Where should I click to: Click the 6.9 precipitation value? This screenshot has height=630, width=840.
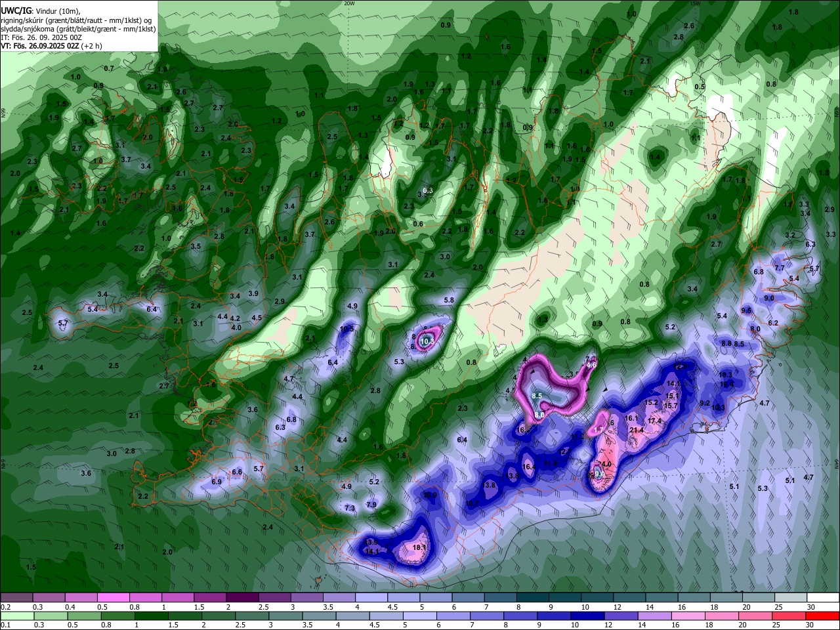[x=217, y=482]
